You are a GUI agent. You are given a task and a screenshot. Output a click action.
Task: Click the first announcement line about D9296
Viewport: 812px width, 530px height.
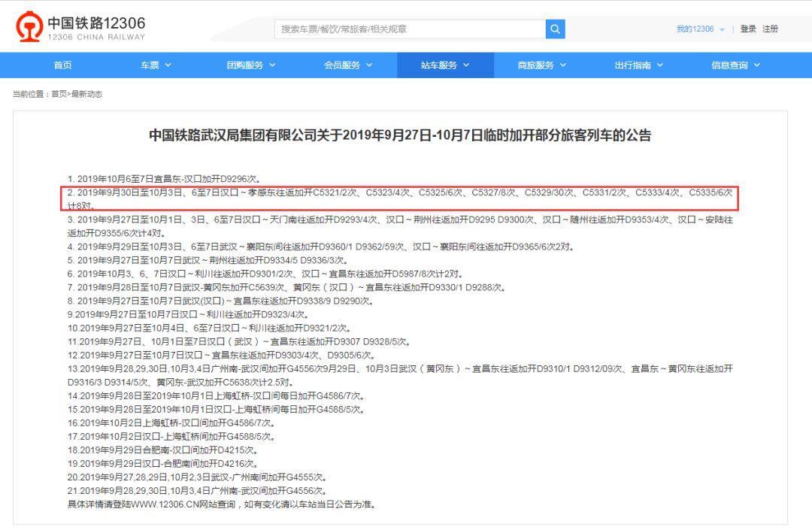click(x=163, y=179)
